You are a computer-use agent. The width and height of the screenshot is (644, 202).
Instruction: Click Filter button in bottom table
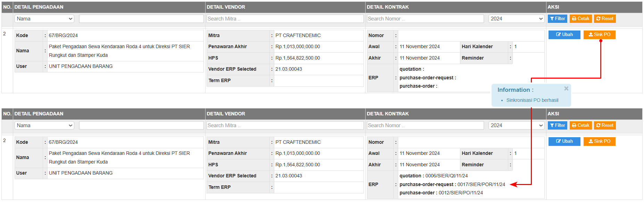click(557, 125)
